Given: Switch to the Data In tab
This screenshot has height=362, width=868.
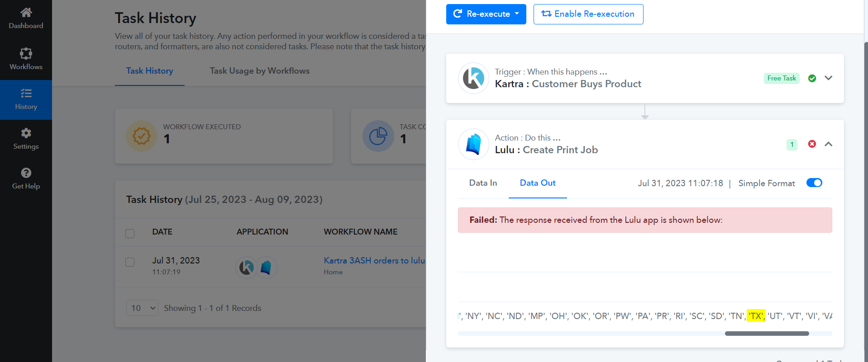Looking at the screenshot, I should [483, 183].
